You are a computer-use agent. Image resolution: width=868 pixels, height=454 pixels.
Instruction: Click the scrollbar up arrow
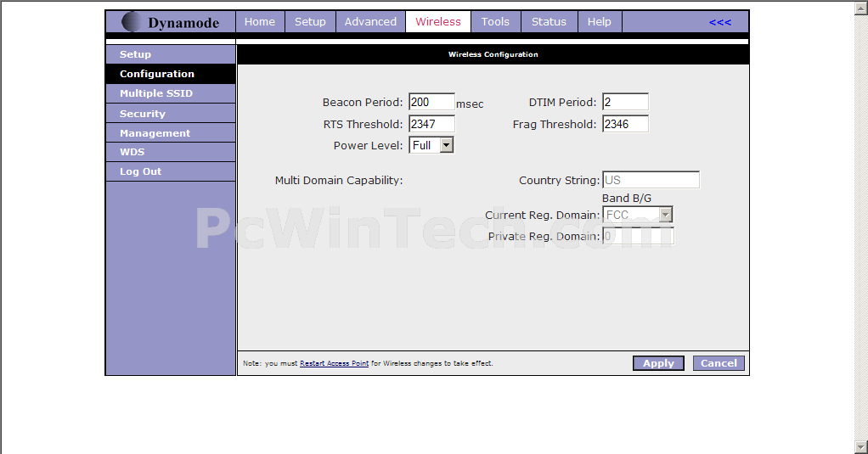861,8
